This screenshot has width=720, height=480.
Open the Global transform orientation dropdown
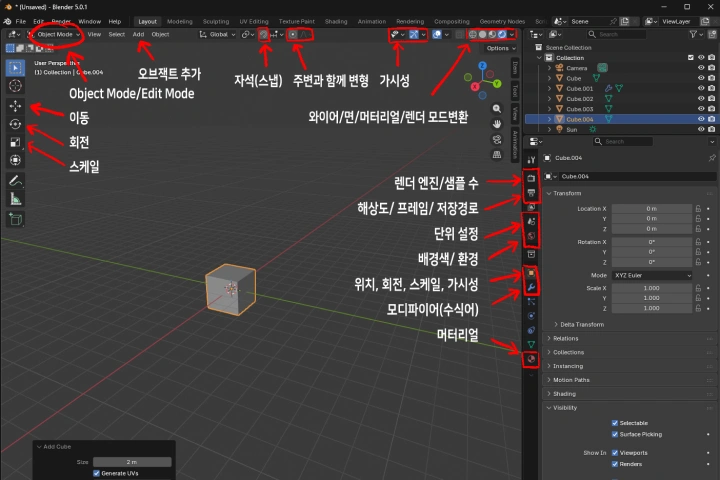[x=218, y=34]
